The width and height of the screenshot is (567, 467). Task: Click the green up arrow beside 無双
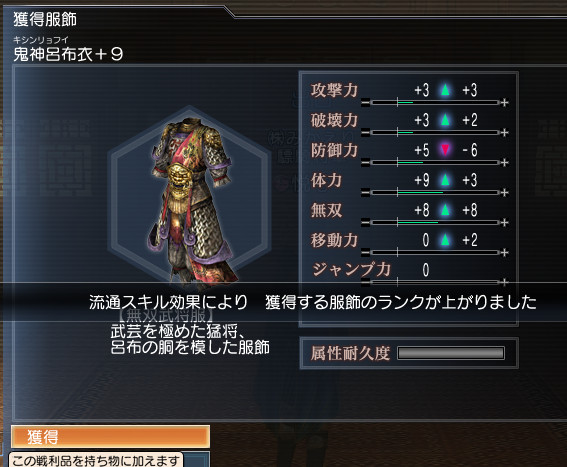pyautogui.click(x=446, y=210)
